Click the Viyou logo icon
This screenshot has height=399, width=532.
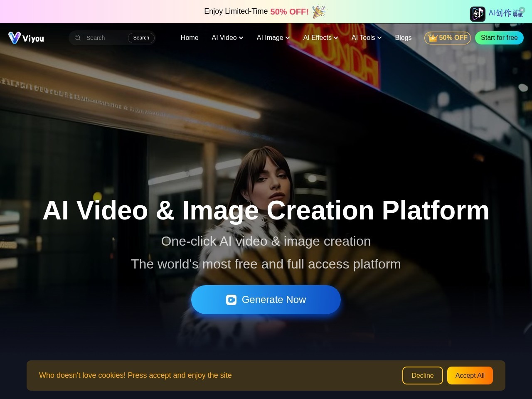[15, 38]
